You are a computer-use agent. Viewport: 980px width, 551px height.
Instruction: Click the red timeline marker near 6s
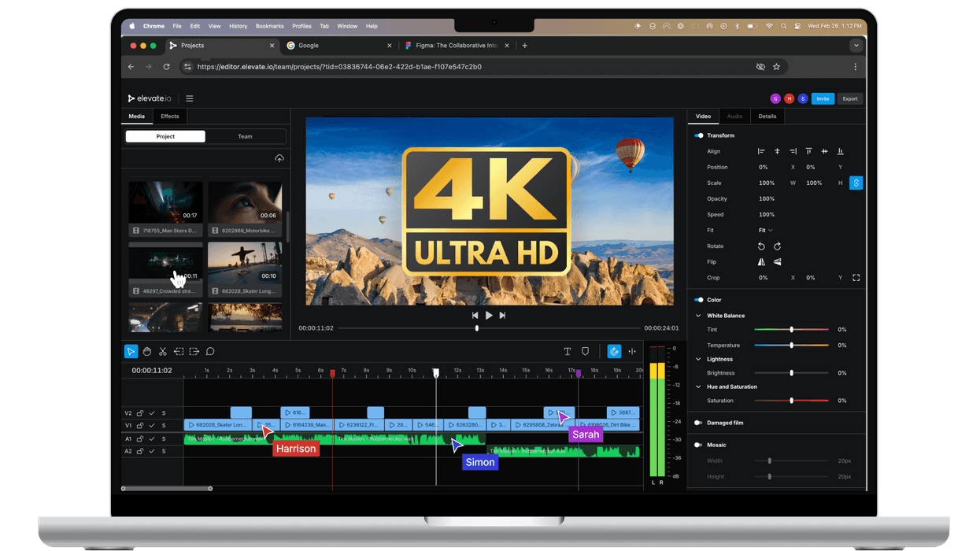click(332, 374)
